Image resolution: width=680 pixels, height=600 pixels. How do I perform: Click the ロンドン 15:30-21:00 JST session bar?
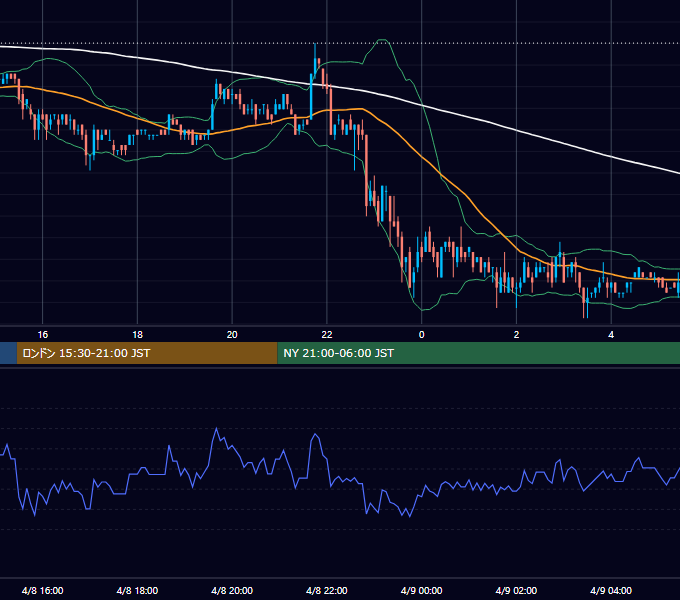coord(147,353)
